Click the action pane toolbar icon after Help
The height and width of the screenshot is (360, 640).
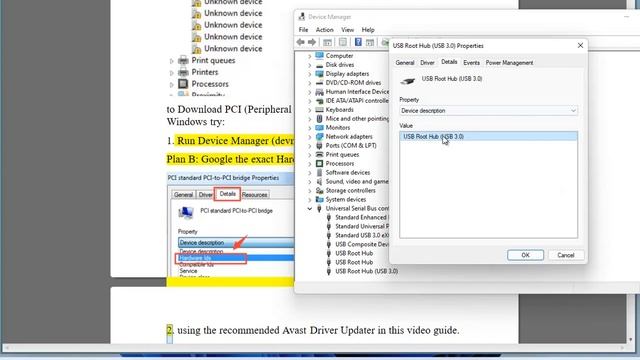[370, 42]
